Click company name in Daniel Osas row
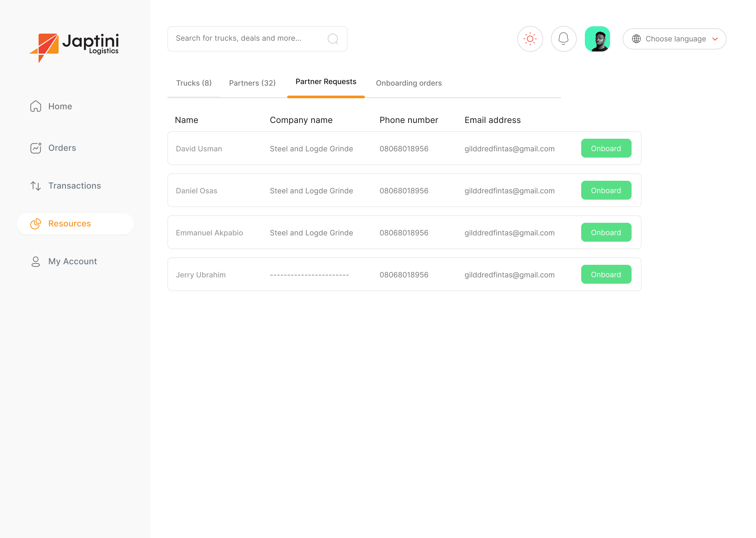756x538 pixels. [312, 191]
